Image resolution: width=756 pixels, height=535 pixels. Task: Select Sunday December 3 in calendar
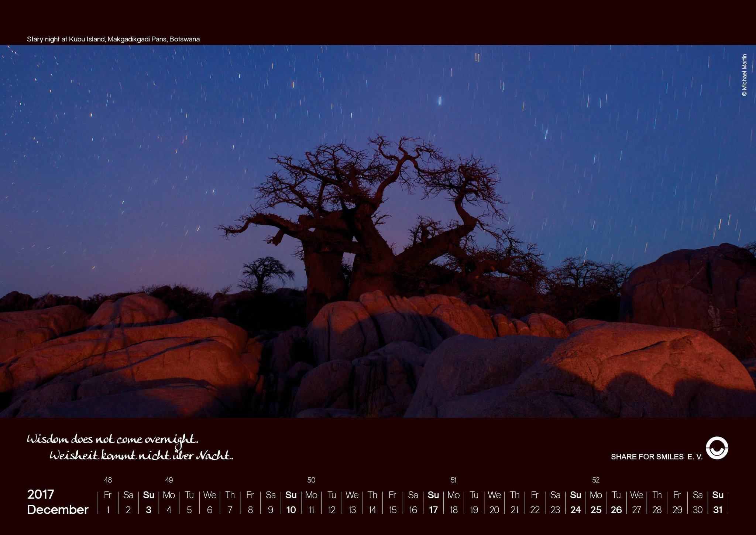[148, 510]
